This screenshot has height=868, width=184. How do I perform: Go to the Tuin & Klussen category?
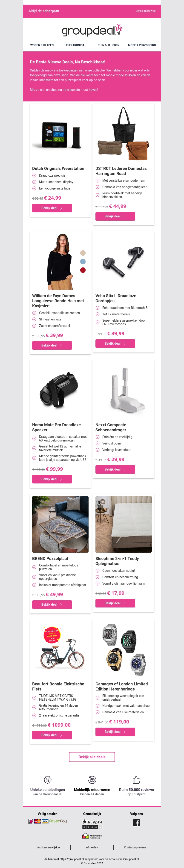point(109,45)
